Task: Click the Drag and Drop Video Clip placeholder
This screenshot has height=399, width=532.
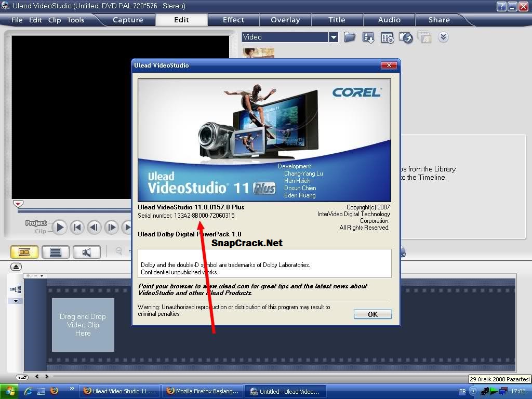Action: [83, 325]
